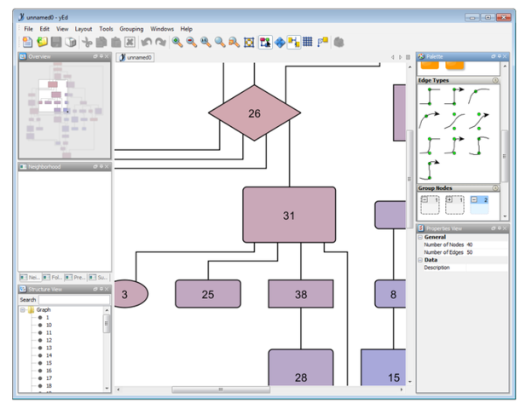
Task: Click the Structure View search field
Action: [74, 299]
